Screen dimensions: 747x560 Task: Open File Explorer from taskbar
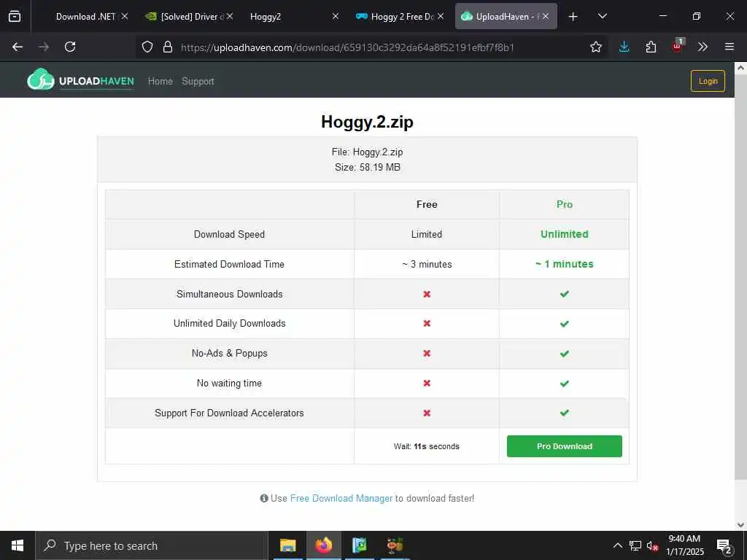tap(287, 545)
